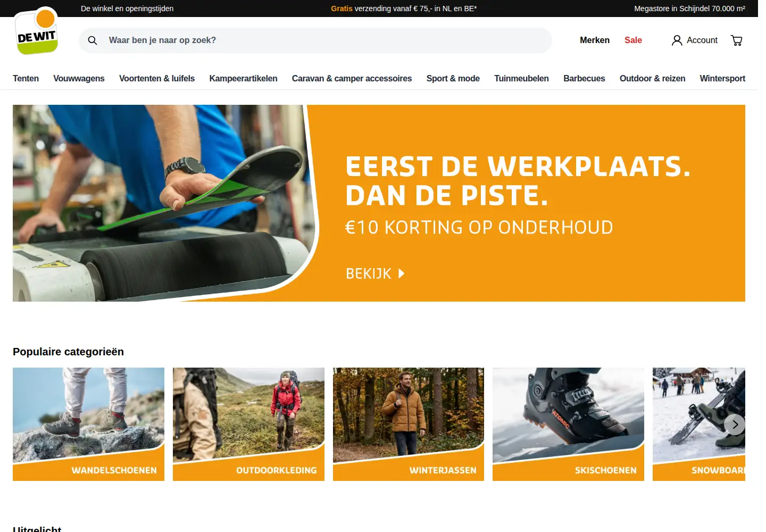766x532 pixels.
Task: Open Sport & mode menu
Action: 453,78
